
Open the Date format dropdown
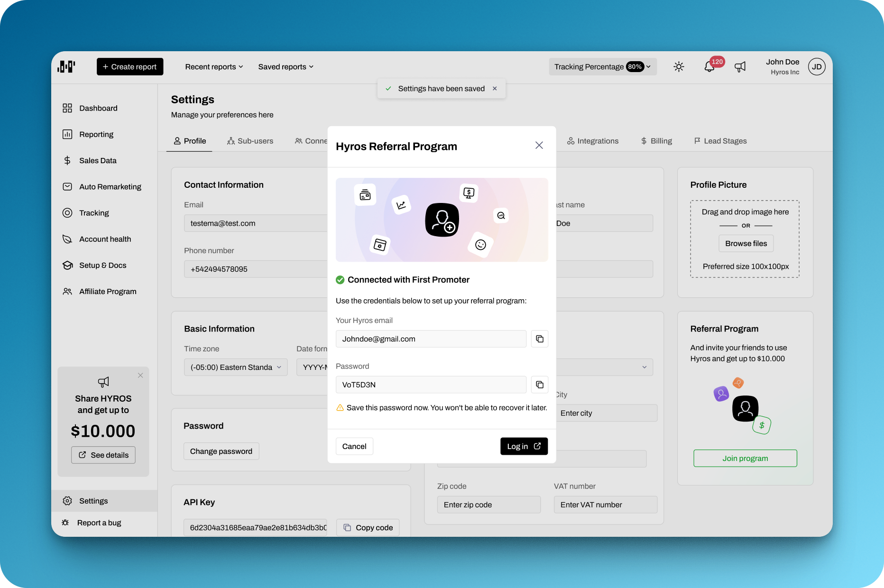312,367
